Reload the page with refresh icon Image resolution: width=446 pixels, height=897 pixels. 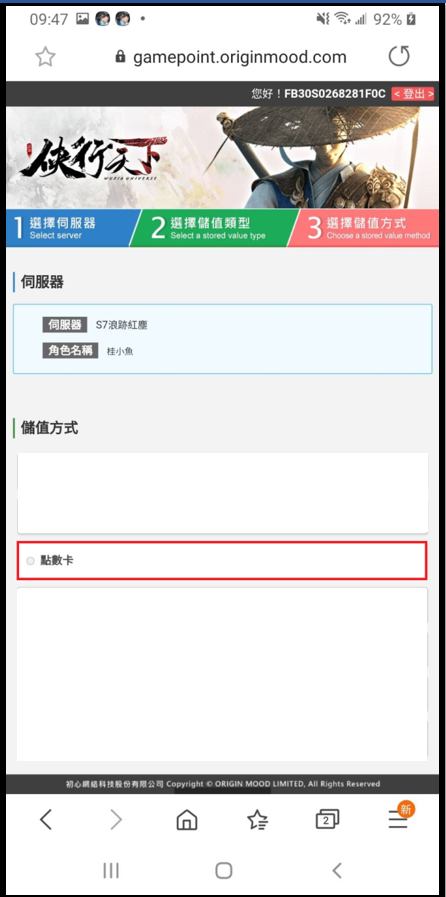[399, 57]
